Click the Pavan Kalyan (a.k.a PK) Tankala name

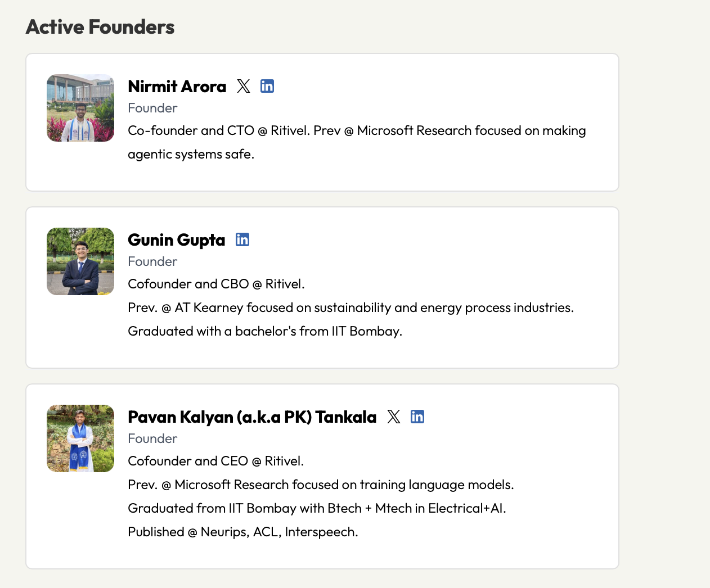click(x=252, y=417)
